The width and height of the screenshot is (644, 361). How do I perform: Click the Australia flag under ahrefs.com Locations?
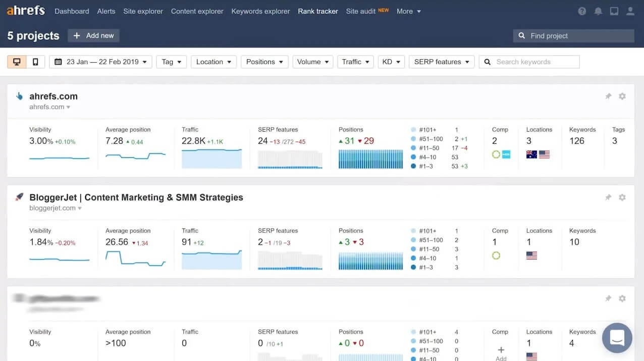[x=531, y=154]
